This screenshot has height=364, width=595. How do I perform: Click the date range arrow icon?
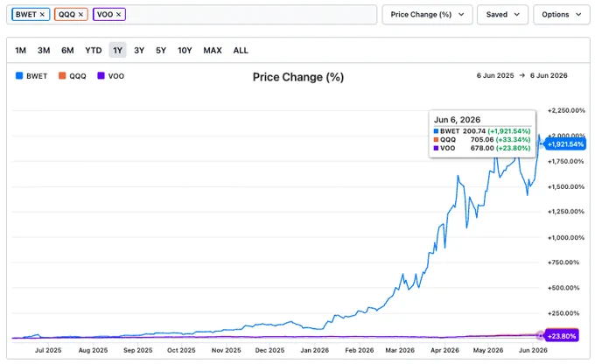pyautogui.click(x=522, y=75)
